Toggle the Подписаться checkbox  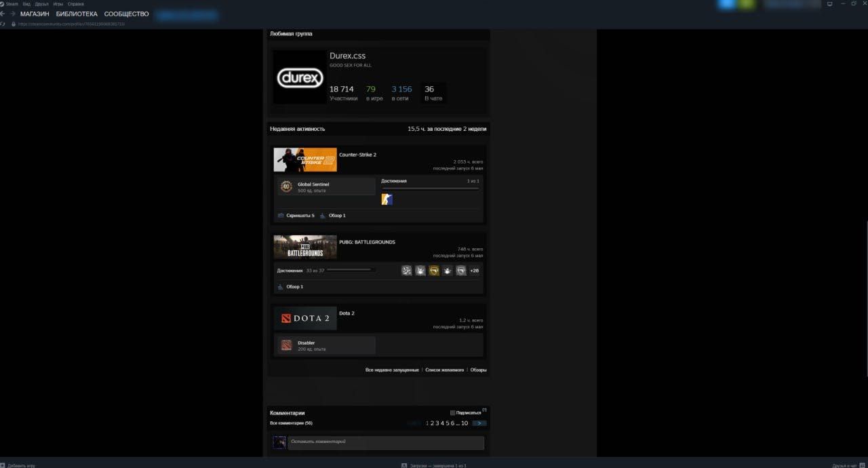453,412
